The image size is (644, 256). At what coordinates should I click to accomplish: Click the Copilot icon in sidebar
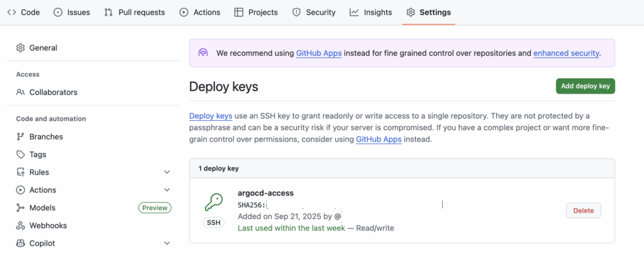click(20, 243)
